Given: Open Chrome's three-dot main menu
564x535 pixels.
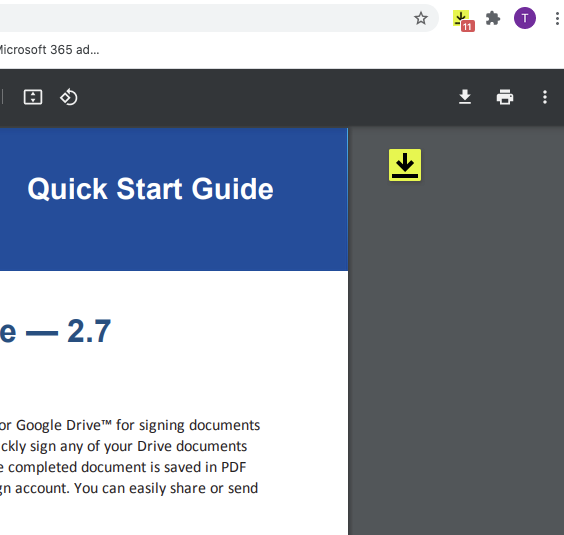Looking at the screenshot, I should point(557,18).
